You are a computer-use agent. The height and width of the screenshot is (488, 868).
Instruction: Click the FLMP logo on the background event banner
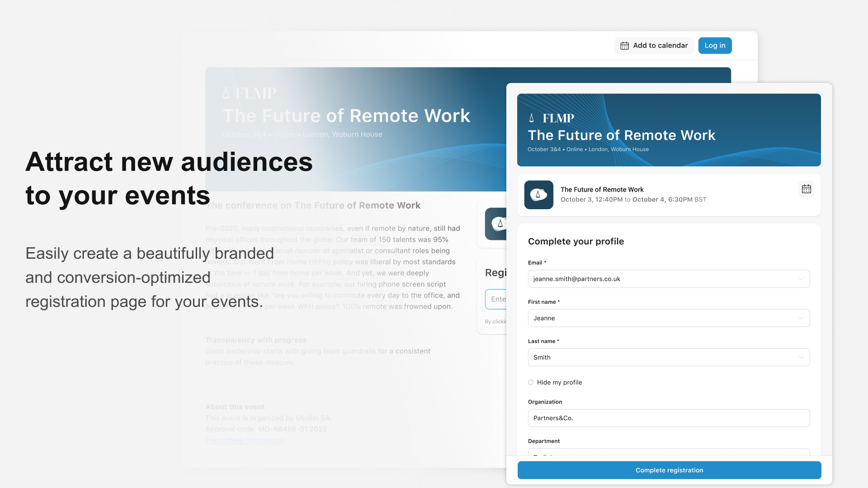tap(249, 93)
